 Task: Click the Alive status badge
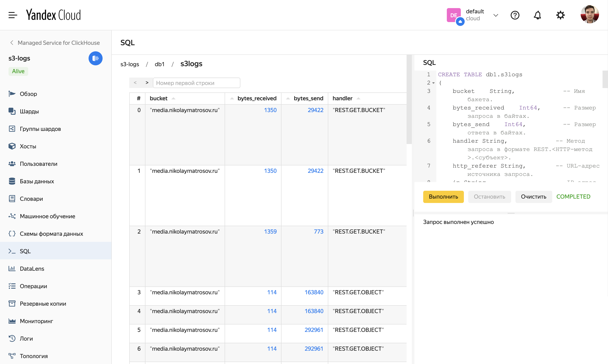18,71
